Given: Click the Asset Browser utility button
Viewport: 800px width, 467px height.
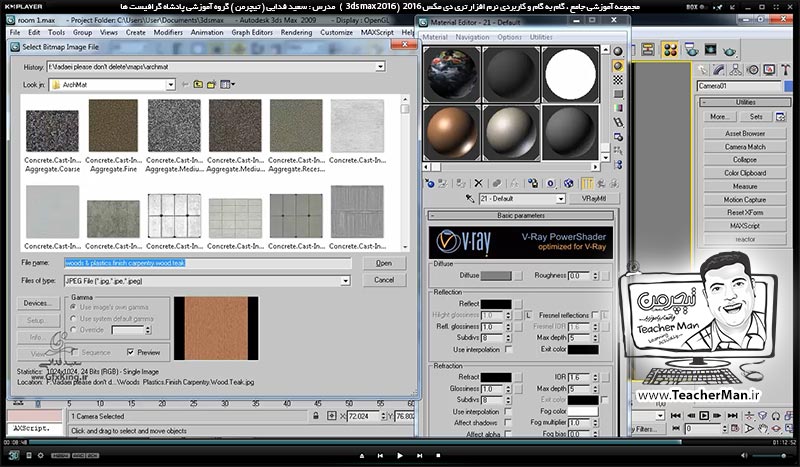Looking at the screenshot, I should [745, 133].
